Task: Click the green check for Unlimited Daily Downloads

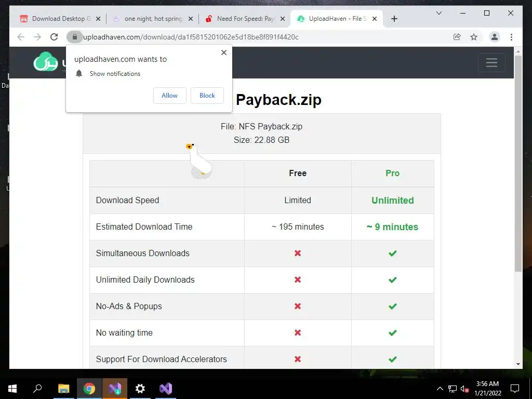Action: [393, 280]
